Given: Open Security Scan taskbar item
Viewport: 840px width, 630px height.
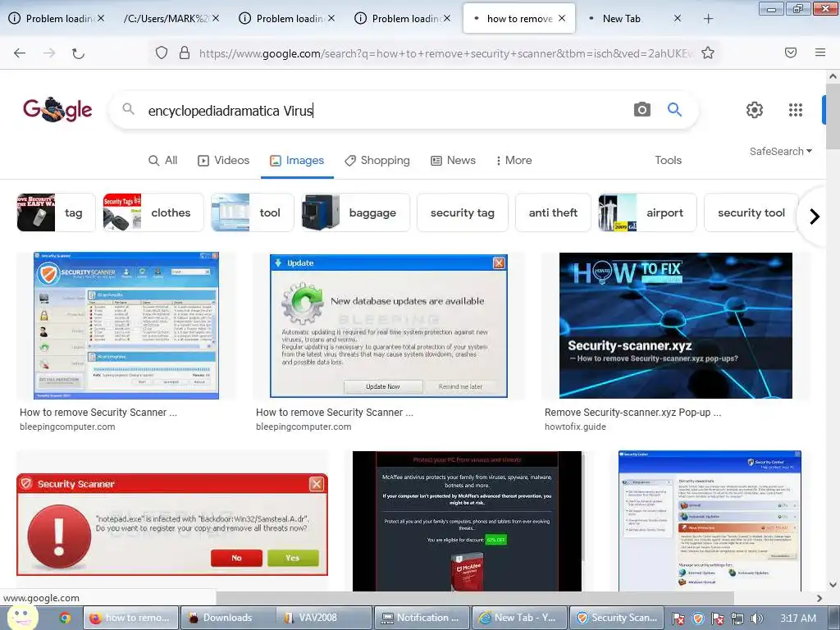Looking at the screenshot, I should tap(617, 618).
